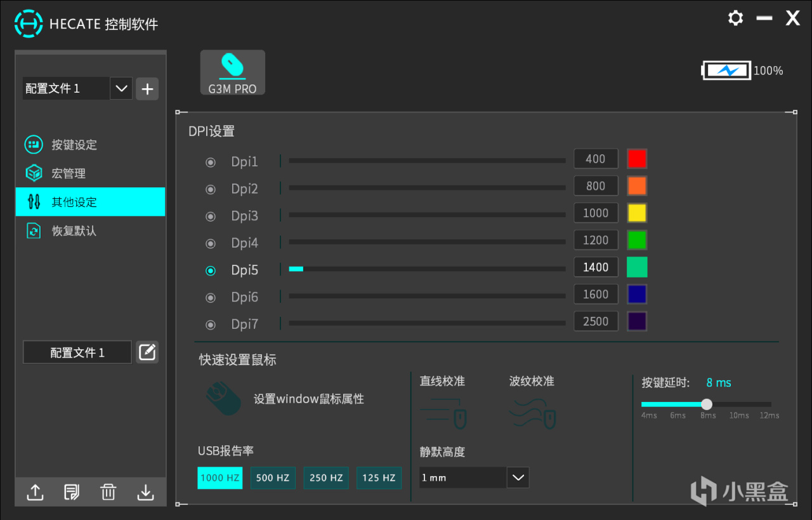This screenshot has height=520, width=812.
Task: Enable 波纹校准 ripple calibration icon
Action: [x=533, y=413]
